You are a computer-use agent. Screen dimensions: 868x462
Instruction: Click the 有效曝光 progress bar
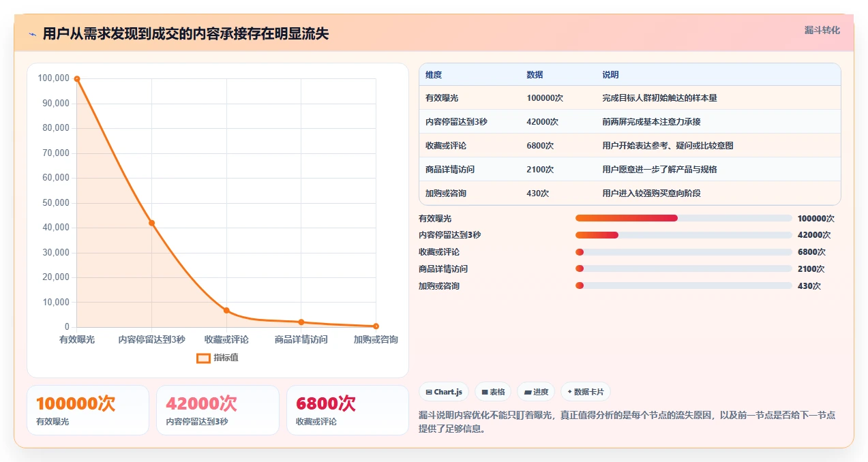coord(684,218)
